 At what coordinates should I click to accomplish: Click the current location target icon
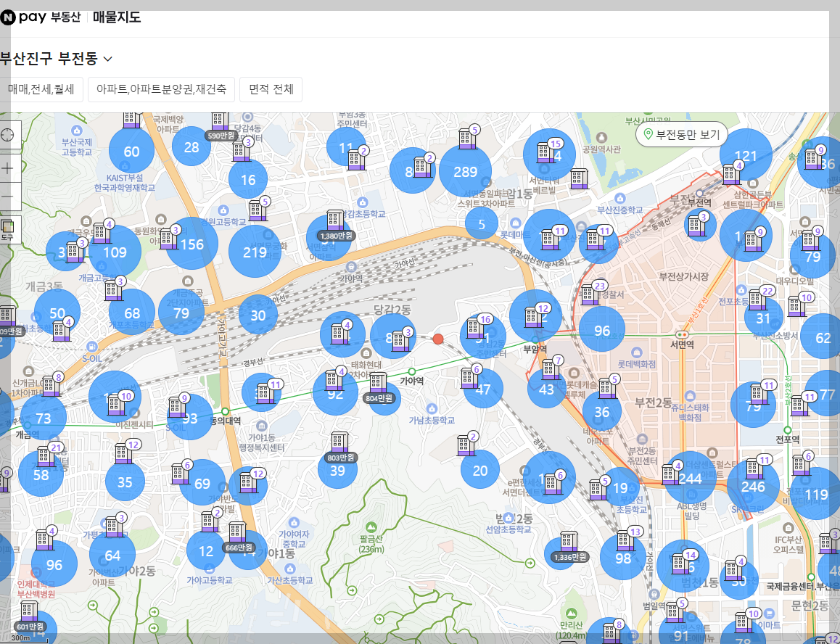[7, 135]
